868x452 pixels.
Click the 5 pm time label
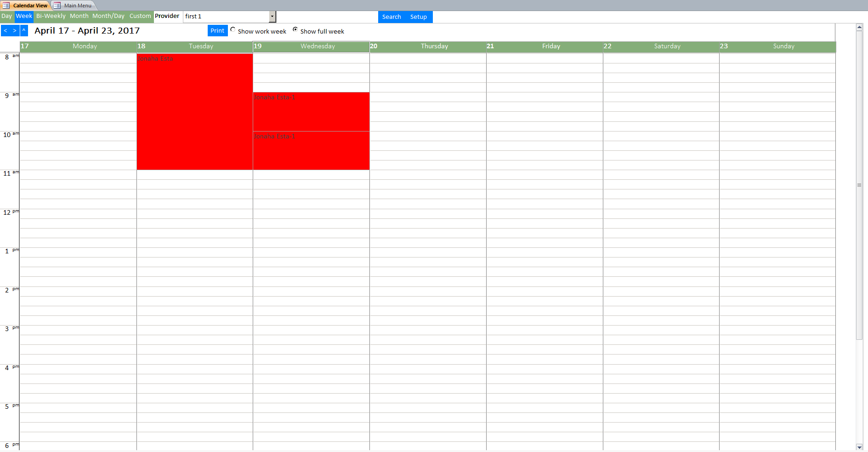coord(12,406)
